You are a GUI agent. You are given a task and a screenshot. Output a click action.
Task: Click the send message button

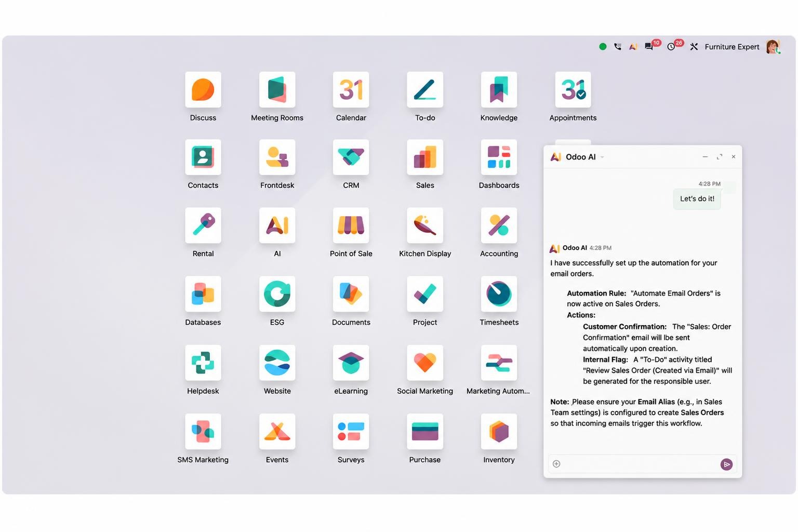point(726,464)
